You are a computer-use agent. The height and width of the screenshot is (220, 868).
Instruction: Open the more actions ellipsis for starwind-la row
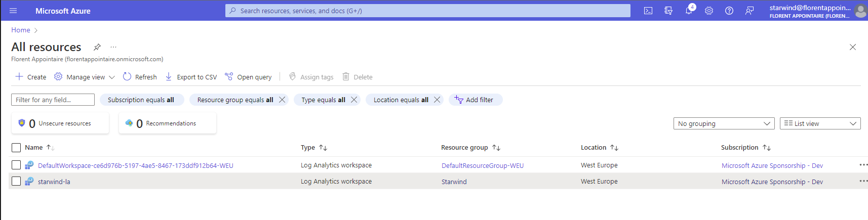tap(863, 181)
